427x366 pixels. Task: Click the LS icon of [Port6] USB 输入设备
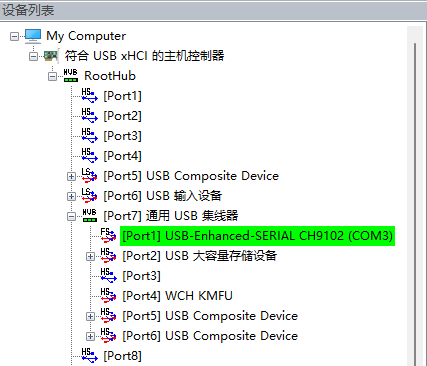click(89, 195)
